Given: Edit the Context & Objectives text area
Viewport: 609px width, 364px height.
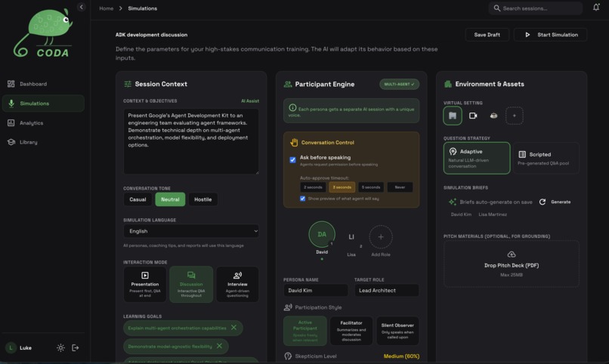Looking at the screenshot, I should (191, 141).
